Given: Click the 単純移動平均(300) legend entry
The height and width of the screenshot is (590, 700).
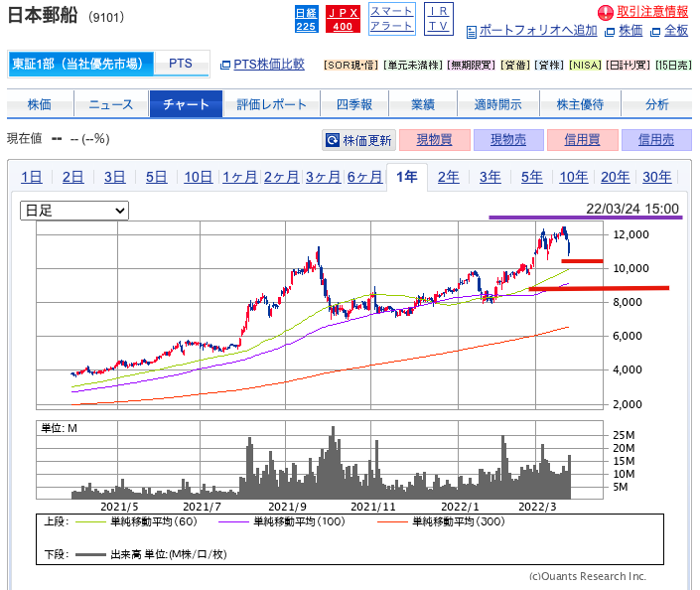Looking at the screenshot, I should (441, 521).
